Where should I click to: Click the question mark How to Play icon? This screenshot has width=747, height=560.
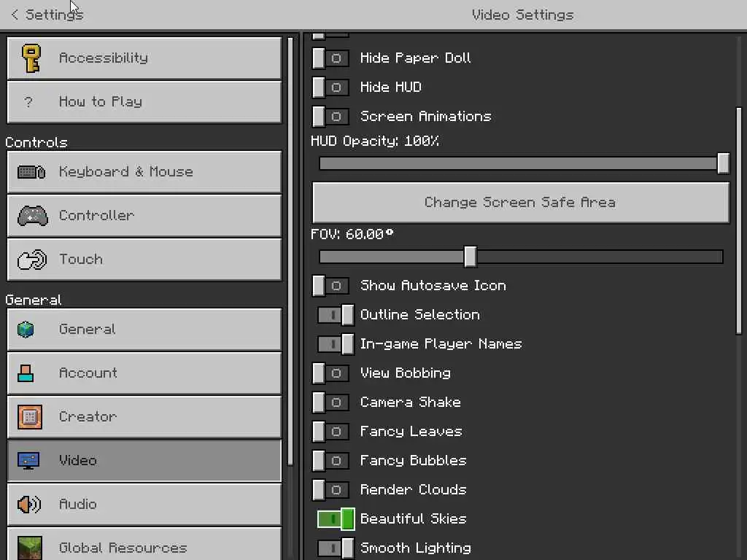point(28,102)
